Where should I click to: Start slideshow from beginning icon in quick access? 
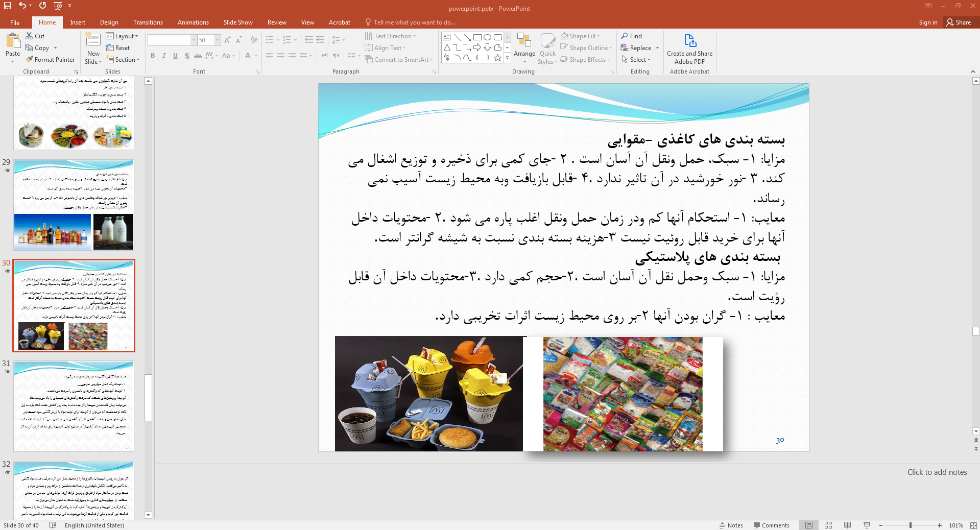[x=58, y=6]
